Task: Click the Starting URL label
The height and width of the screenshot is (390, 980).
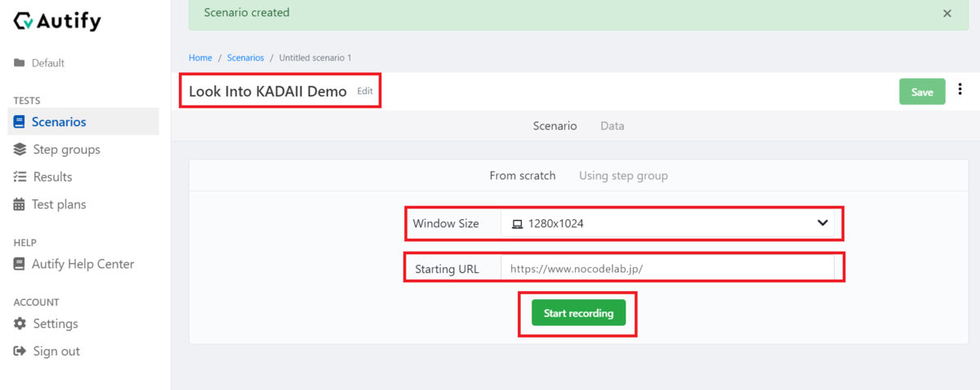Action: (447, 268)
